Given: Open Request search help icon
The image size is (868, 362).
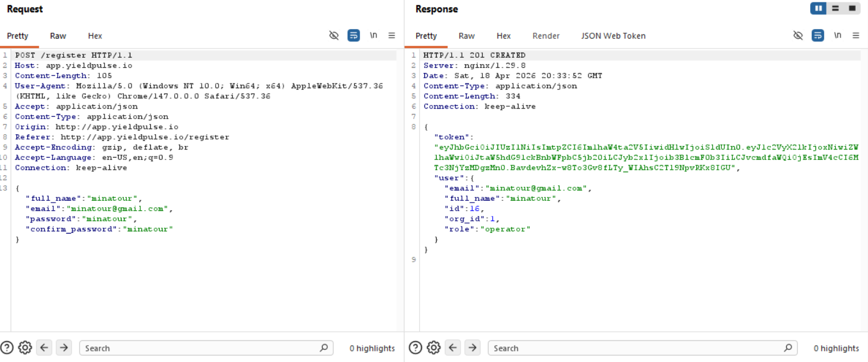Looking at the screenshot, I should tap(7, 348).
